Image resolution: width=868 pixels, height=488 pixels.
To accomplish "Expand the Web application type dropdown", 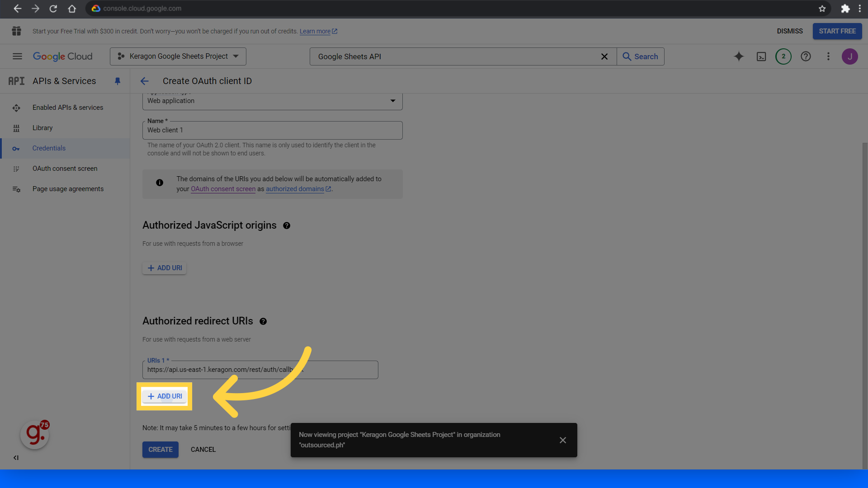I will click(x=273, y=101).
